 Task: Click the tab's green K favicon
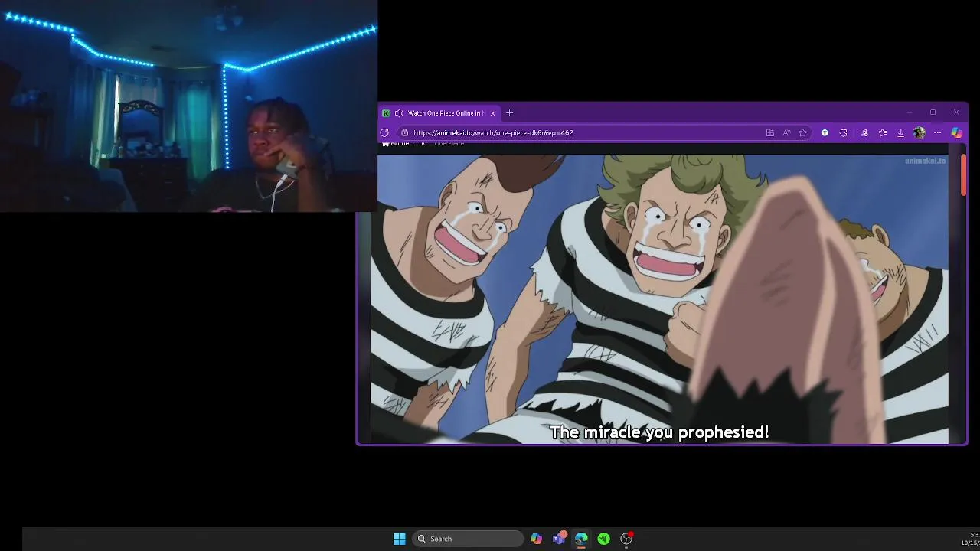point(386,113)
